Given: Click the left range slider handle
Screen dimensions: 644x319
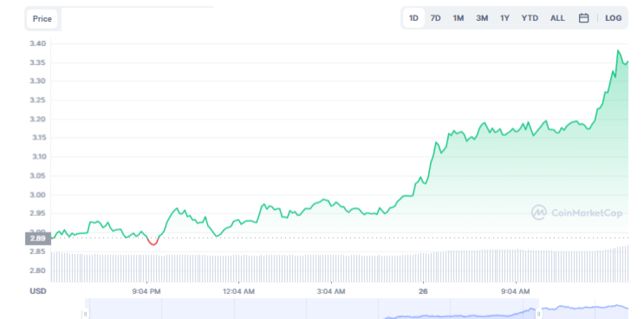Looking at the screenshot, I should (85, 314).
